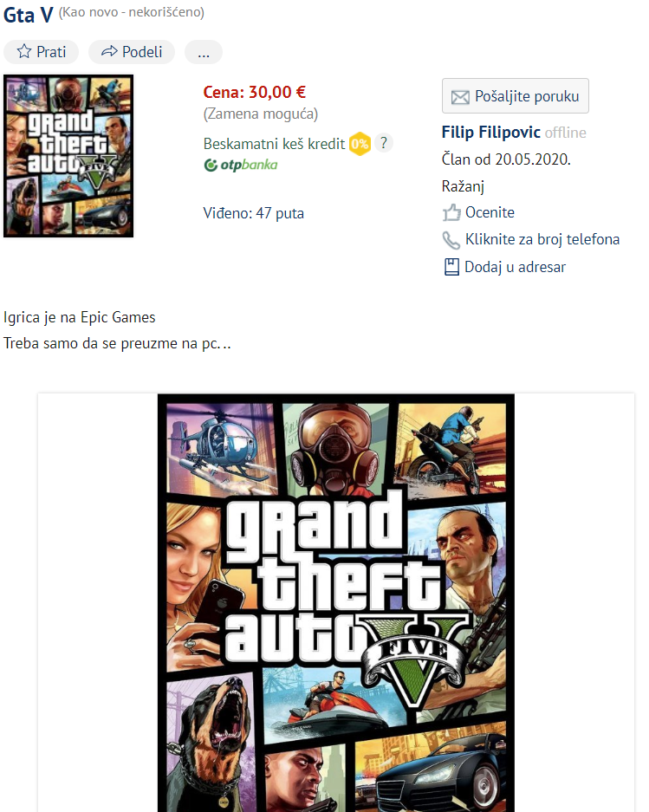Click the envelope icon in Pošaljite poruku
649x812 pixels.
click(x=460, y=97)
